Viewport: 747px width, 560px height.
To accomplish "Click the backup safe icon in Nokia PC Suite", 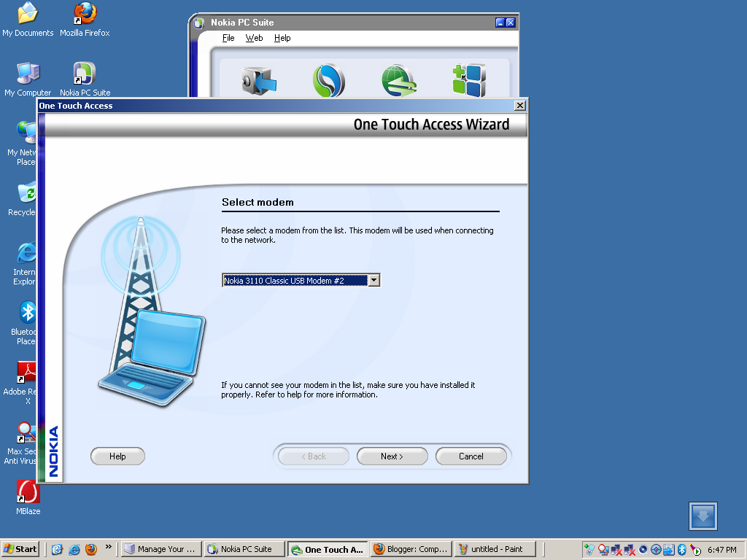I will coord(259,81).
